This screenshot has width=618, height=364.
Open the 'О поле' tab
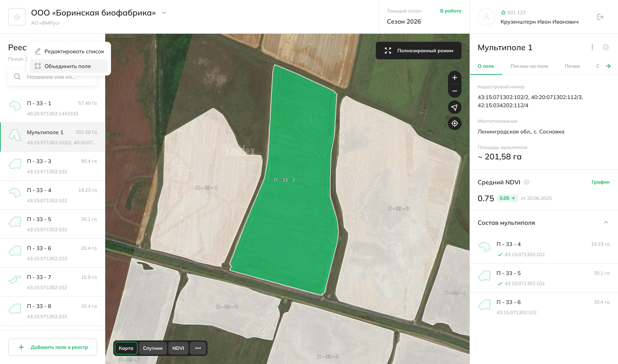(486, 66)
